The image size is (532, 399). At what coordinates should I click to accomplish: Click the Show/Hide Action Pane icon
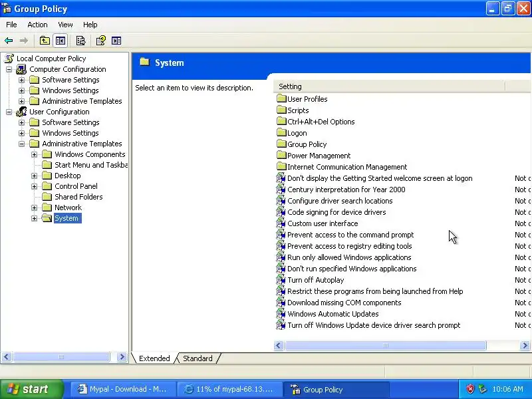pos(116,41)
